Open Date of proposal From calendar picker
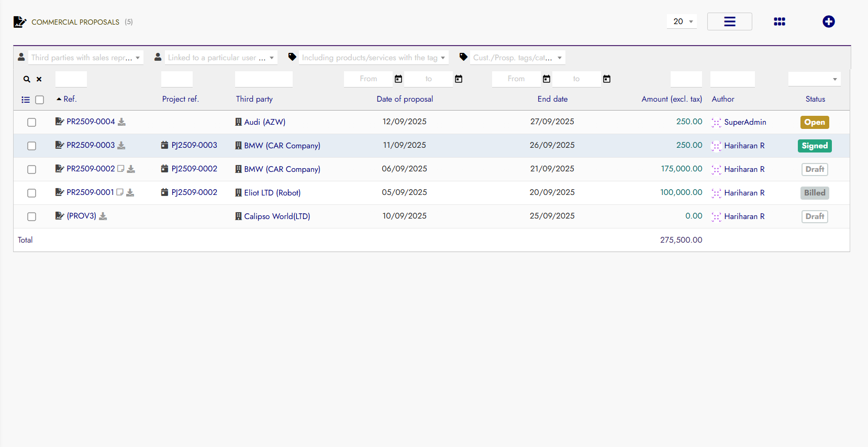 point(398,79)
